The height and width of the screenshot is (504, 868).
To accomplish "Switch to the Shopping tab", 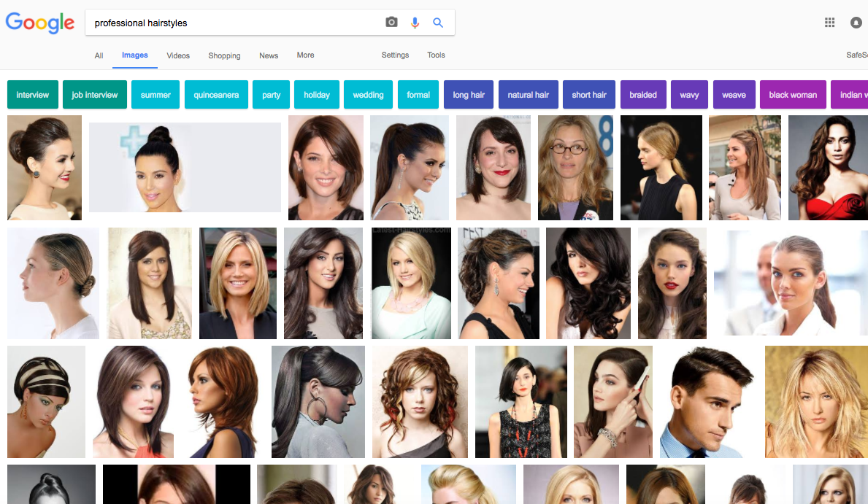I will [x=224, y=55].
